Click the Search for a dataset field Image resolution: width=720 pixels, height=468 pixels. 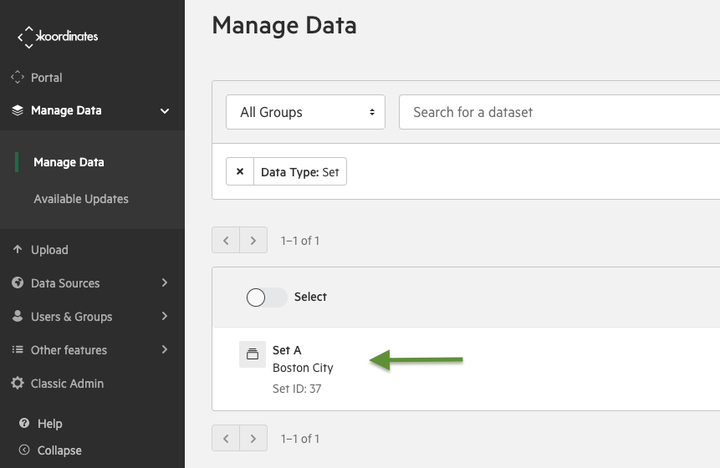[x=559, y=112]
